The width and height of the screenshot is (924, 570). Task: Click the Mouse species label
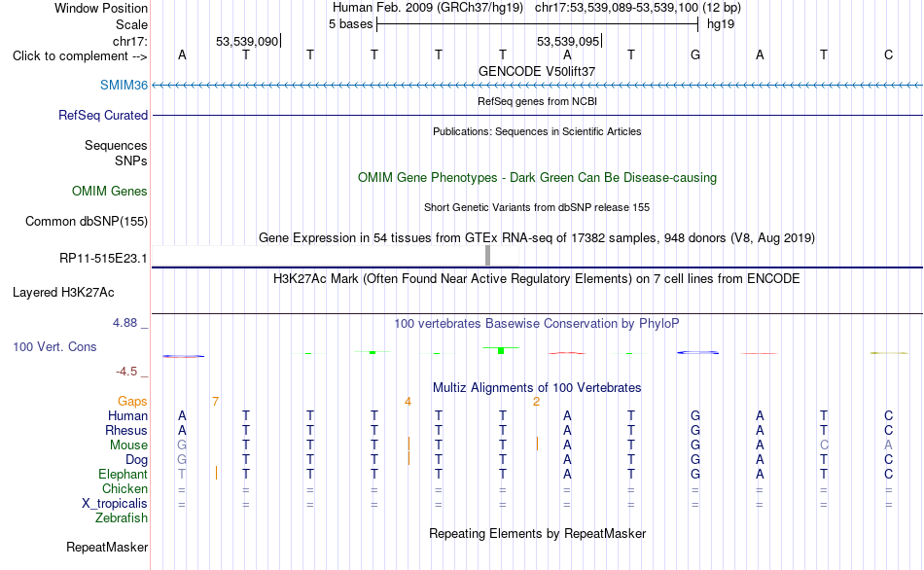(x=128, y=445)
